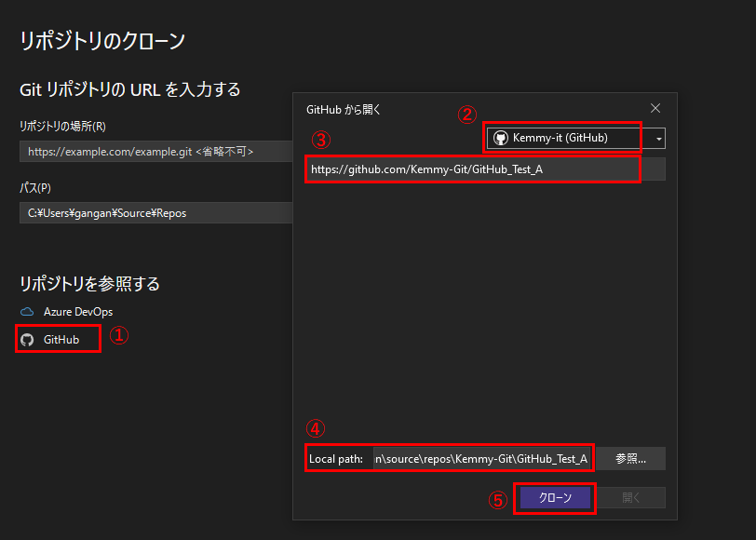
Task: Click the disabled 開く open button
Action: (630, 497)
